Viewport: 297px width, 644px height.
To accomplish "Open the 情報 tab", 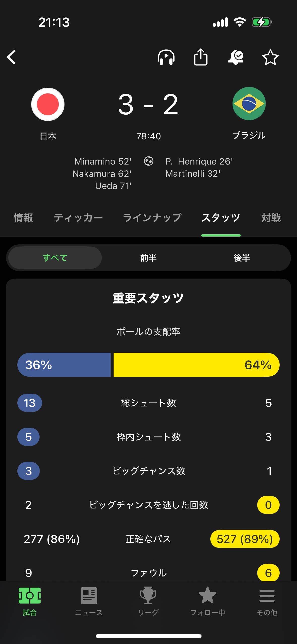I will pyautogui.click(x=23, y=218).
